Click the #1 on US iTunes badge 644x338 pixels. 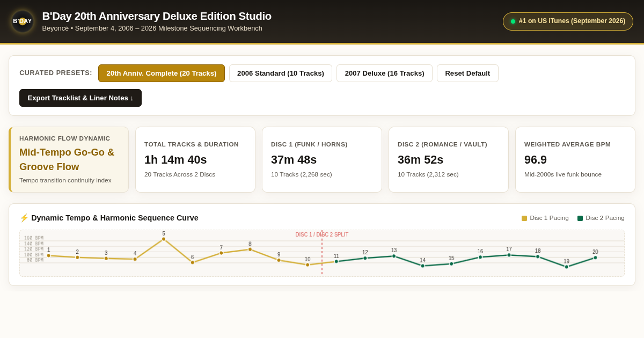coord(568,21)
